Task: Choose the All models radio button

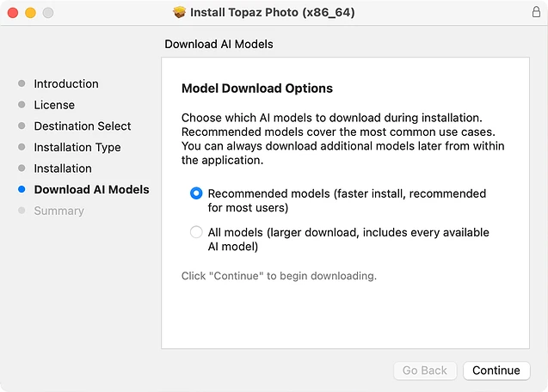Action: click(x=196, y=232)
